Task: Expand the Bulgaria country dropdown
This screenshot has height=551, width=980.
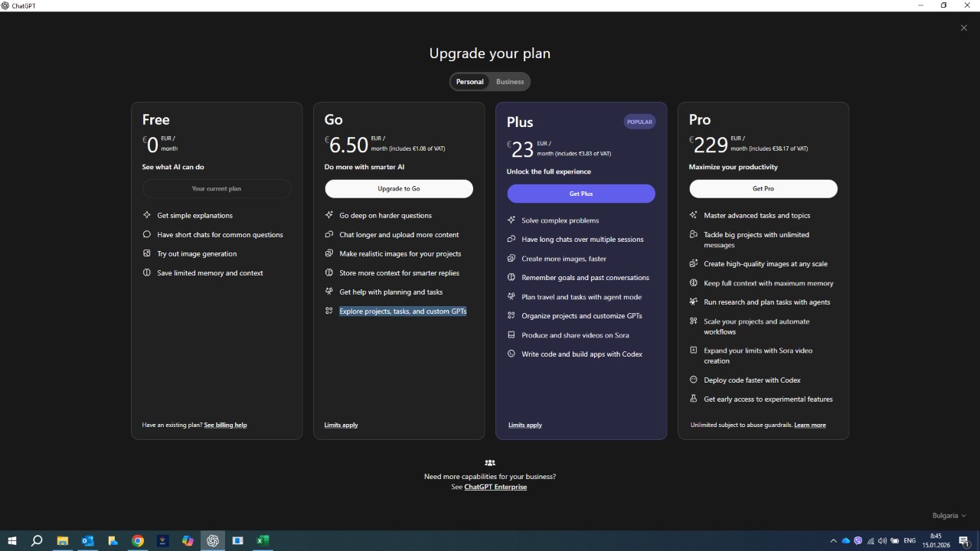Action: coord(949,516)
